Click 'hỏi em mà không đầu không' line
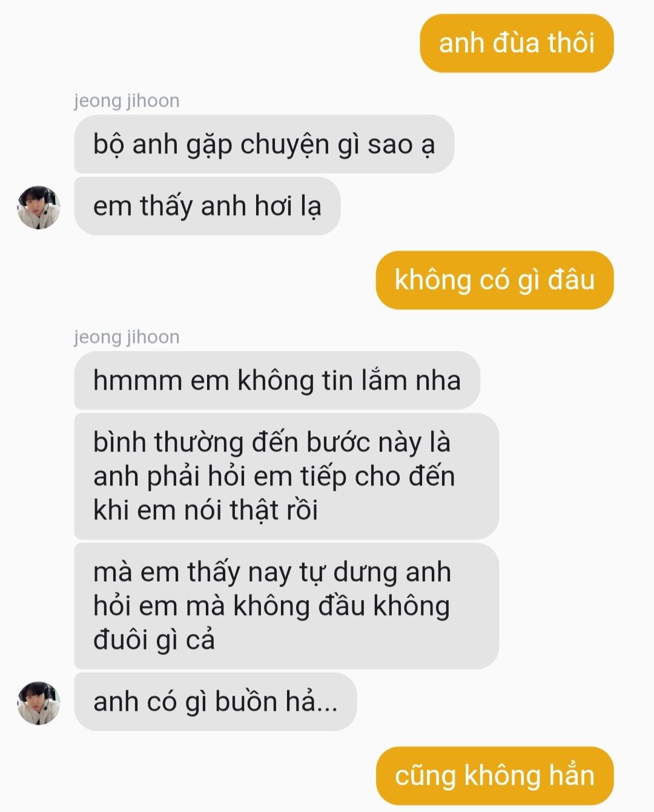Screen dimensions: 654x812 coord(271,606)
